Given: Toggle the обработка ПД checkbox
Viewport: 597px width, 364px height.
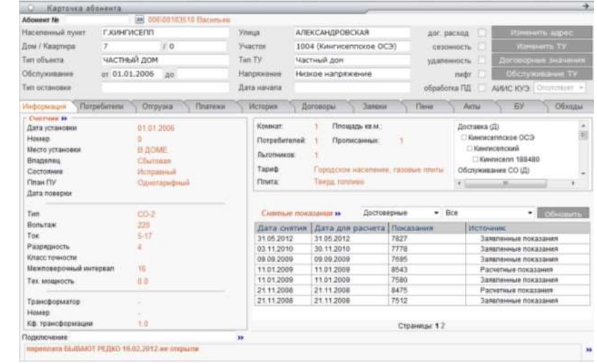Looking at the screenshot, I should 482,88.
